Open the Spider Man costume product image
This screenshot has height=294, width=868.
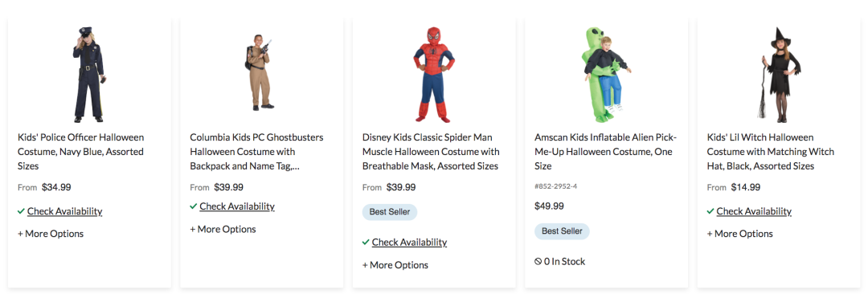click(434, 74)
